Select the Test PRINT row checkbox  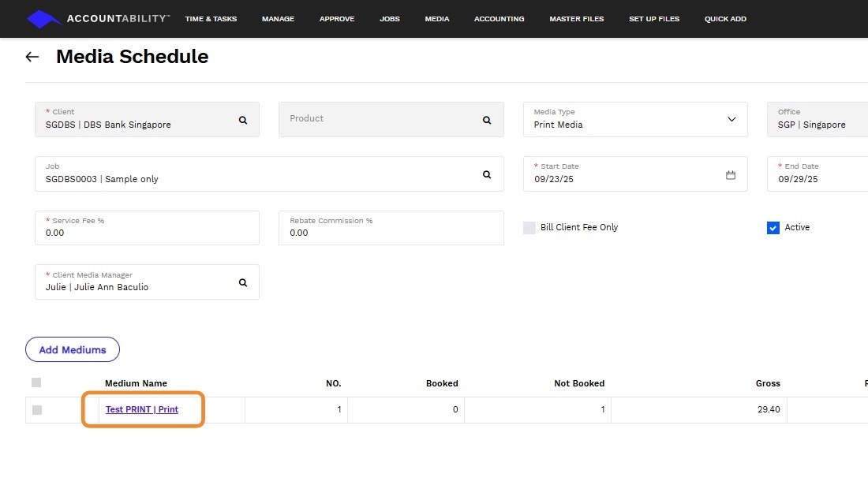[x=37, y=410]
